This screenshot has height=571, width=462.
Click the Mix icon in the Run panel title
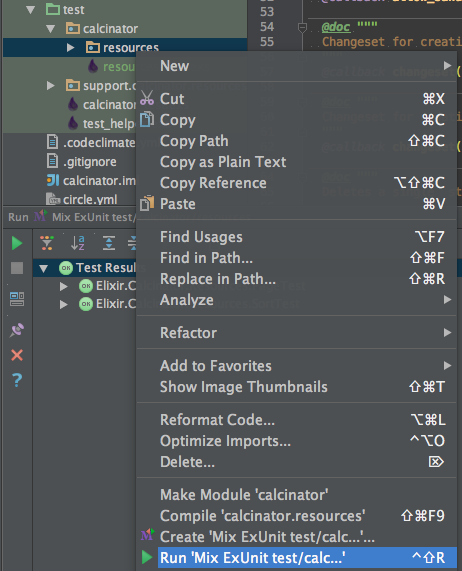[x=40, y=216]
